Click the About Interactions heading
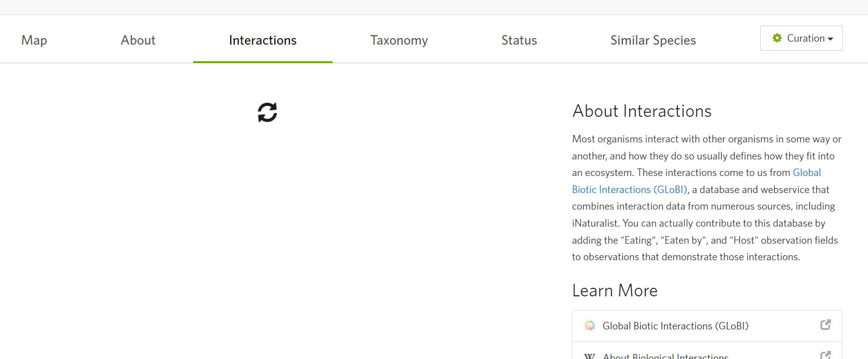This screenshot has width=868, height=359. click(642, 111)
